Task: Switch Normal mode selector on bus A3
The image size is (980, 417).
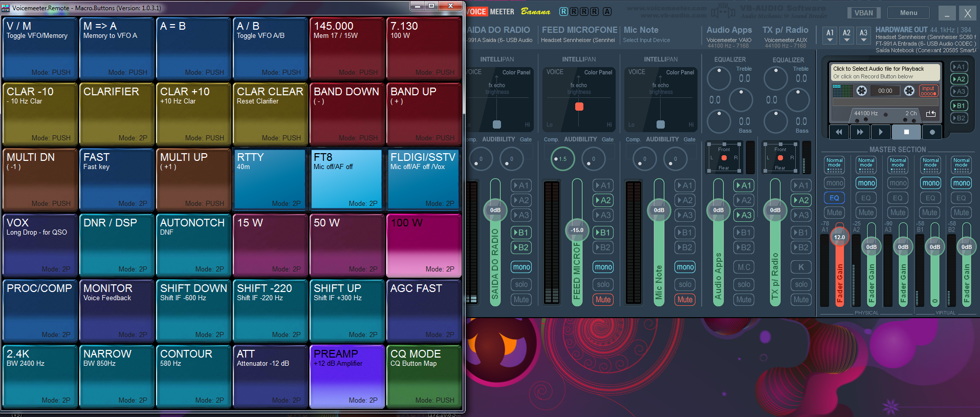Action: [x=898, y=164]
